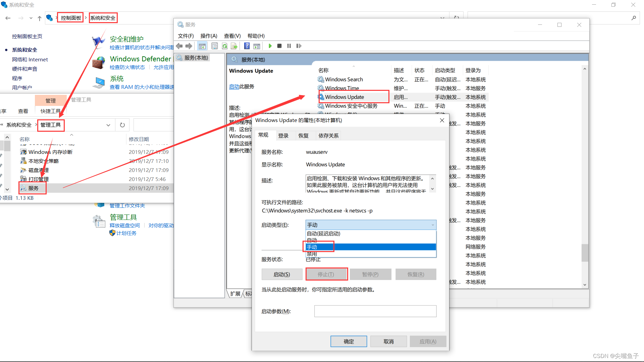Switch to the 依存关系 tab
The height and width of the screenshot is (362, 644).
(328, 136)
